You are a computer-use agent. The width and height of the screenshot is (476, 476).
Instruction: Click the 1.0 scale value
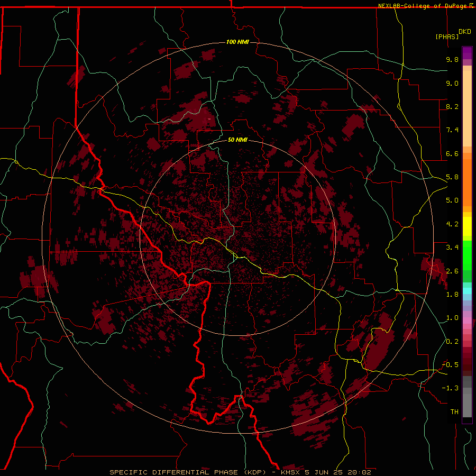pyautogui.click(x=452, y=318)
